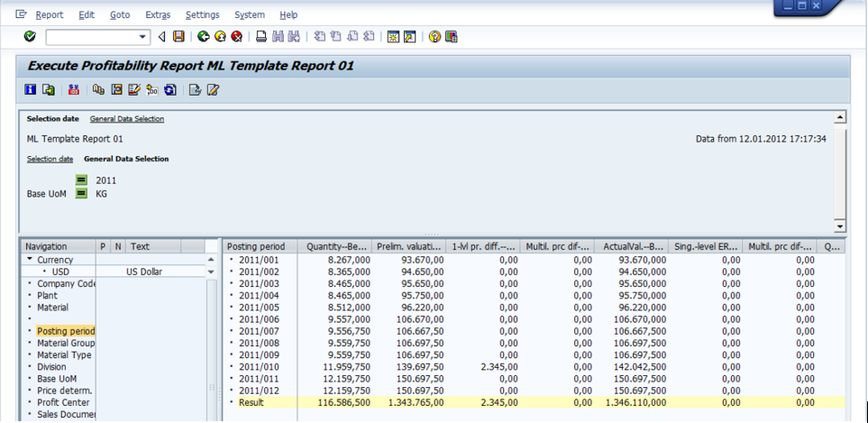Click the Find binoculars icon
Image resolution: width=868 pixels, height=423 pixels.
(278, 37)
